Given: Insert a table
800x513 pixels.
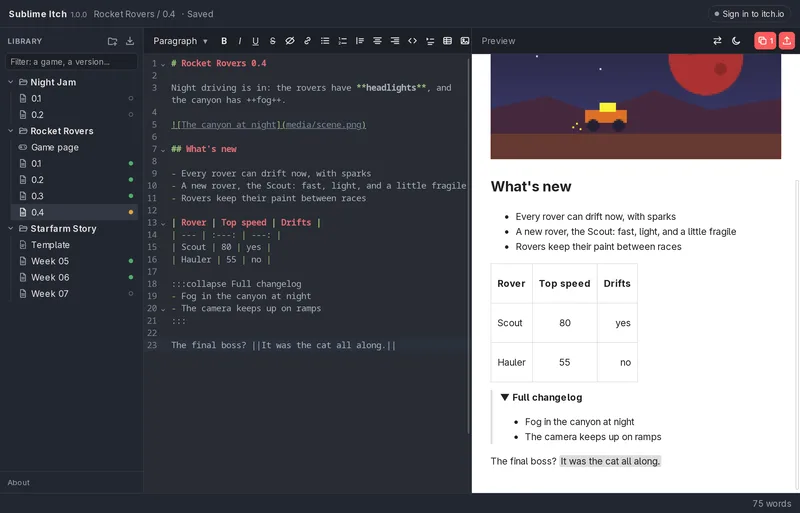Looking at the screenshot, I should pos(447,41).
